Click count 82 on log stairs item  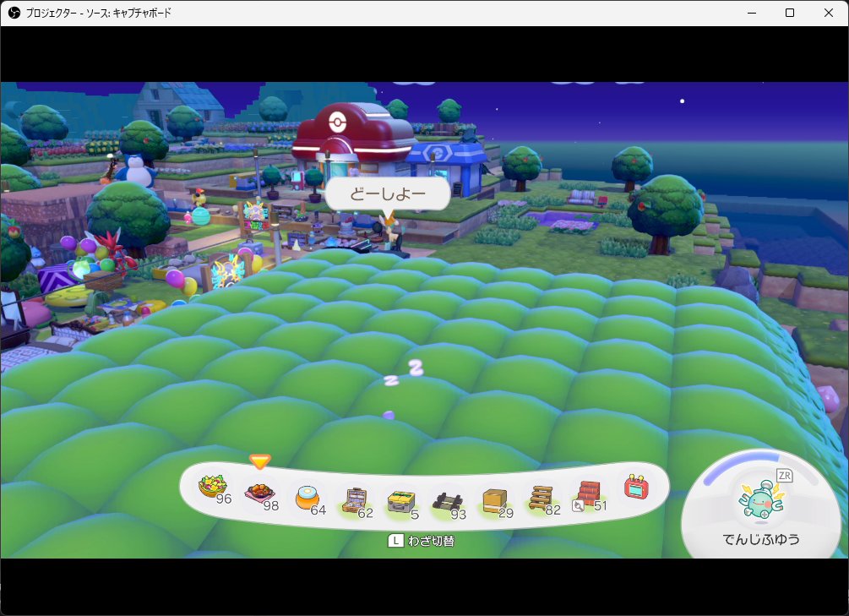tap(552, 510)
